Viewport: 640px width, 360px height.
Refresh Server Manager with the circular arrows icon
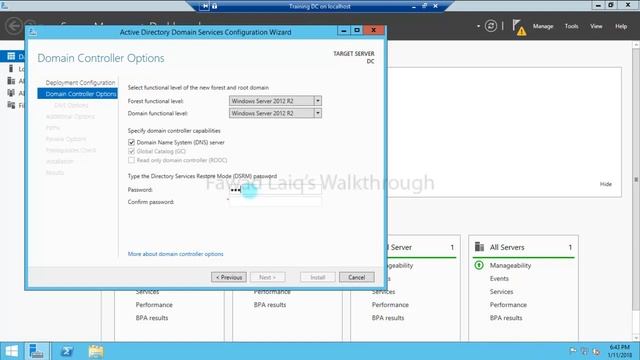(491, 26)
